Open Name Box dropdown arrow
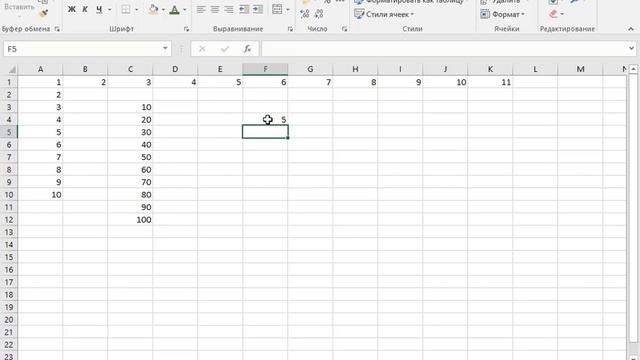Screen dimensions: 640x360 coord(165,49)
